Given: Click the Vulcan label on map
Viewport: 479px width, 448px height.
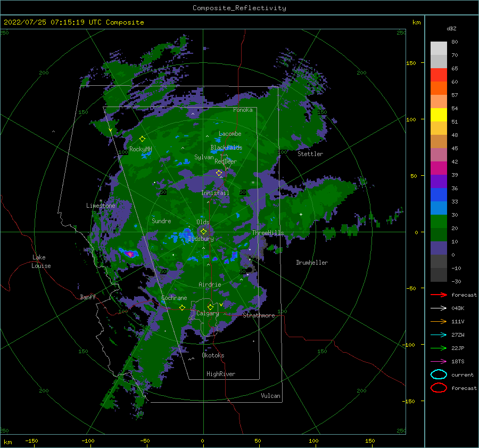Looking at the screenshot, I should coord(270,396).
